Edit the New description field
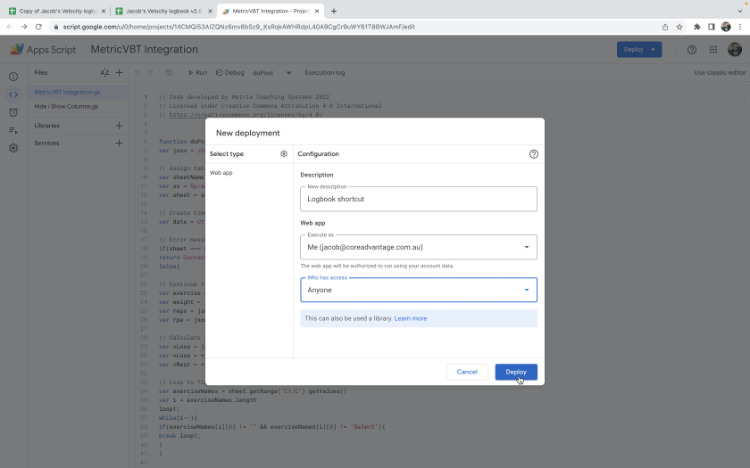 pos(419,199)
